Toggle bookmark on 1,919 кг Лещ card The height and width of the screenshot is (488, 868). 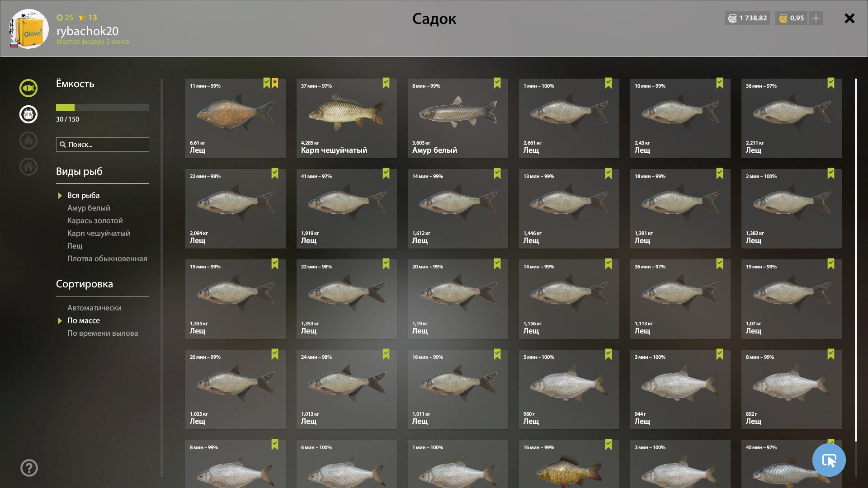point(386,174)
